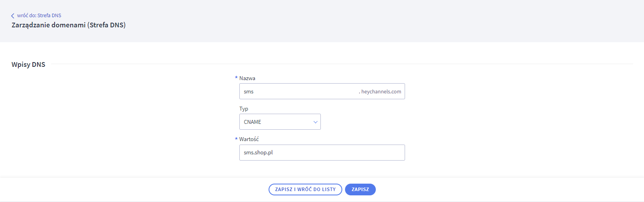Click the empty space in the bottom action bar

click(507, 189)
